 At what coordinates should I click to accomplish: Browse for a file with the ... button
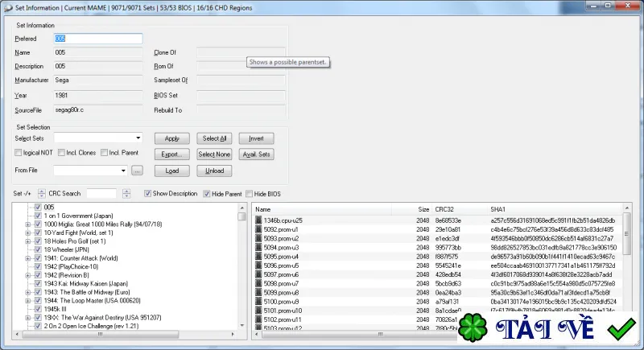tap(137, 171)
